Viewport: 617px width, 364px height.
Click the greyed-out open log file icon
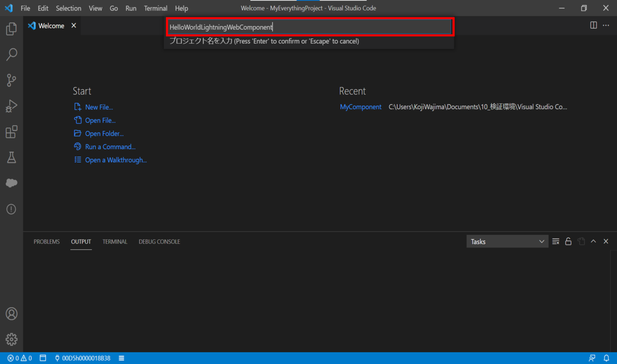(x=581, y=242)
